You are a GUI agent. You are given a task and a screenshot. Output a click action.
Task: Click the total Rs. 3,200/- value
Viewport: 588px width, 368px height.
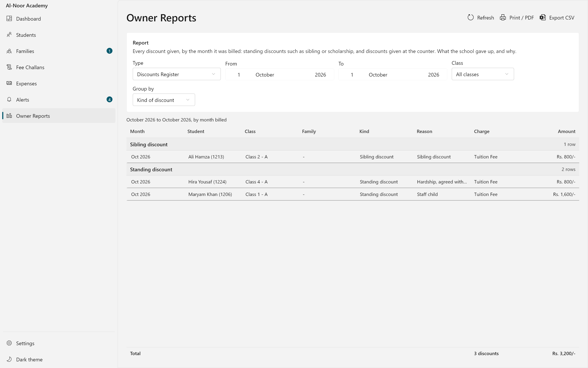pyautogui.click(x=564, y=353)
